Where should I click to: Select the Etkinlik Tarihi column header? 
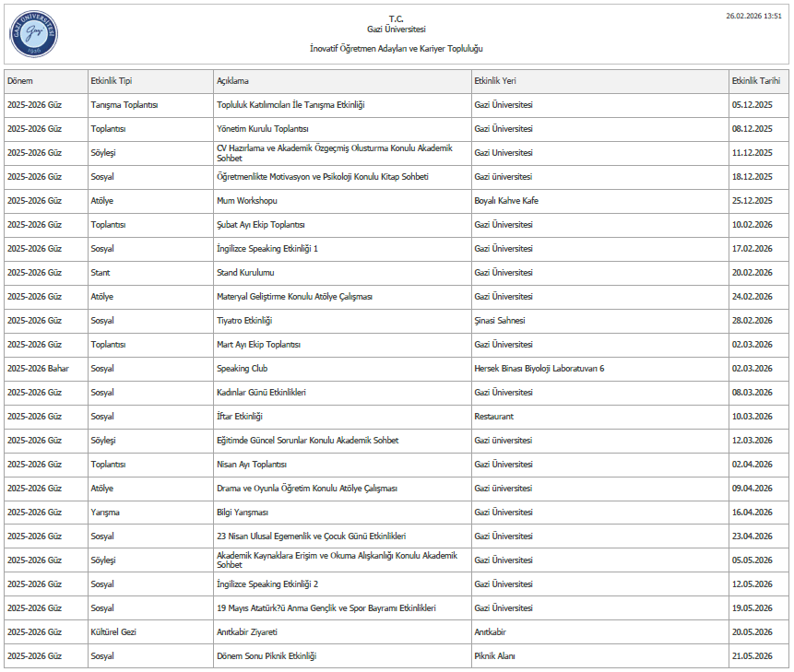pos(755,81)
